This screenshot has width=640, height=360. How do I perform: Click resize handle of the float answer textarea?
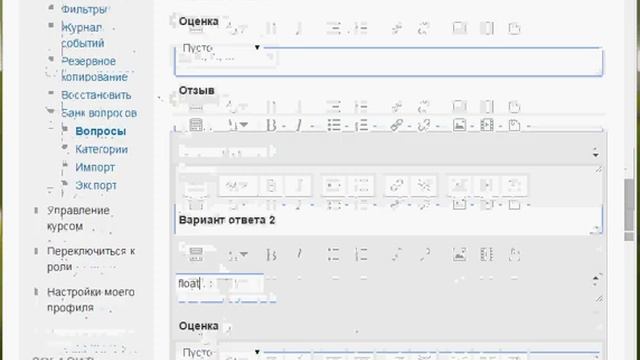pos(598,299)
